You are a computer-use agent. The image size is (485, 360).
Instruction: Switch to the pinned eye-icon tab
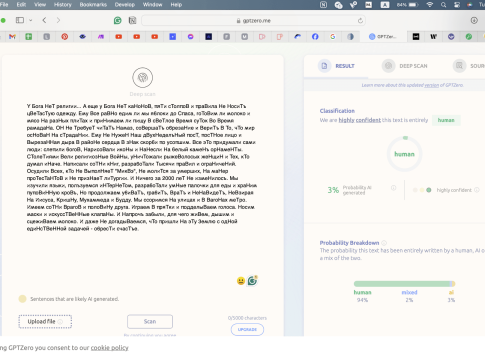coord(83,37)
